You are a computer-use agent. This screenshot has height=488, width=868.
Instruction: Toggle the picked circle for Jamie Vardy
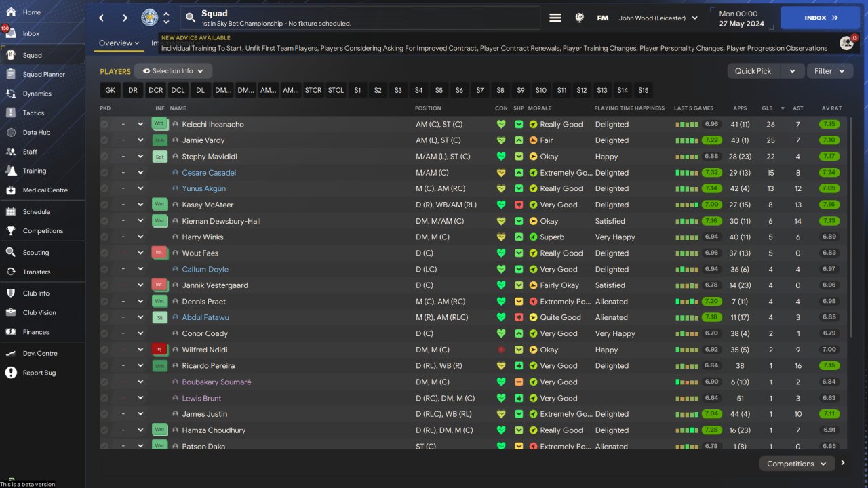[104, 140]
